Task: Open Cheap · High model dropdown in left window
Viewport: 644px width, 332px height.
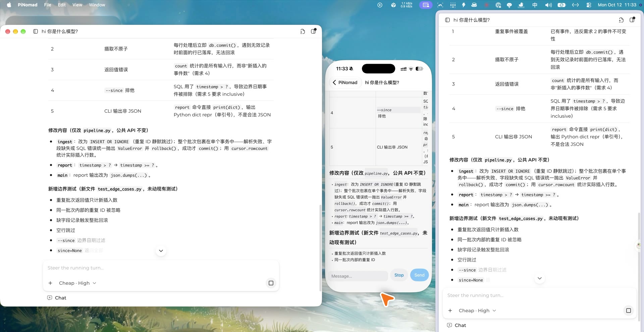Action: [x=77, y=283]
